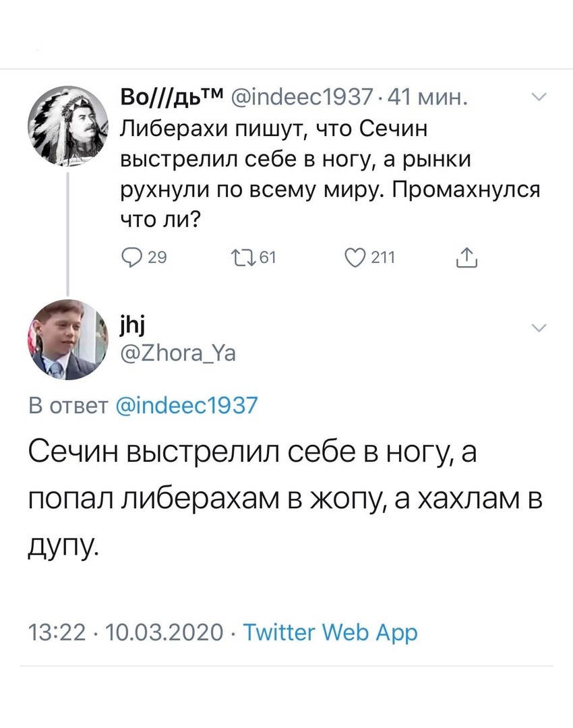This screenshot has width=573, height=728.
Task: Like the tweet with the heart icon
Action: pos(354,257)
